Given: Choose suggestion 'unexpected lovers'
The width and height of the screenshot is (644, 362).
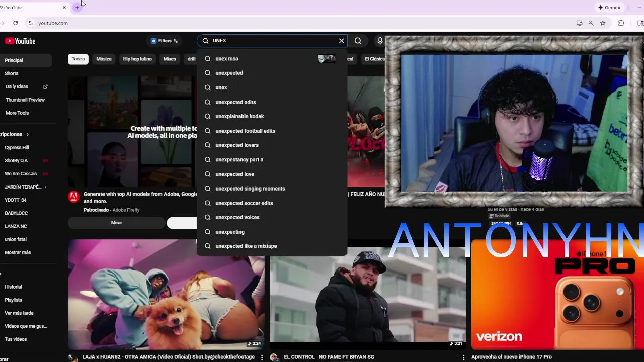Looking at the screenshot, I should coord(272,145).
